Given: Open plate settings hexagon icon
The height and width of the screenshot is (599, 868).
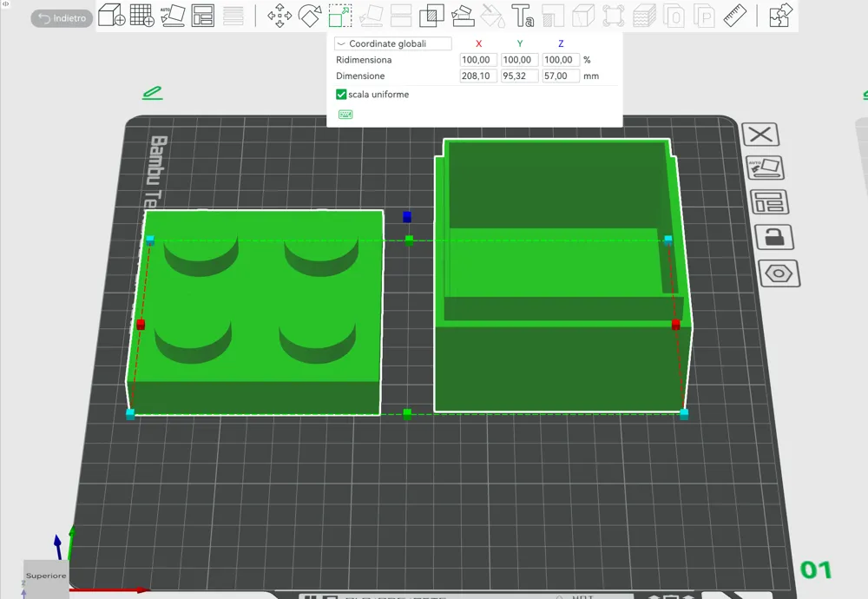Looking at the screenshot, I should [x=779, y=273].
